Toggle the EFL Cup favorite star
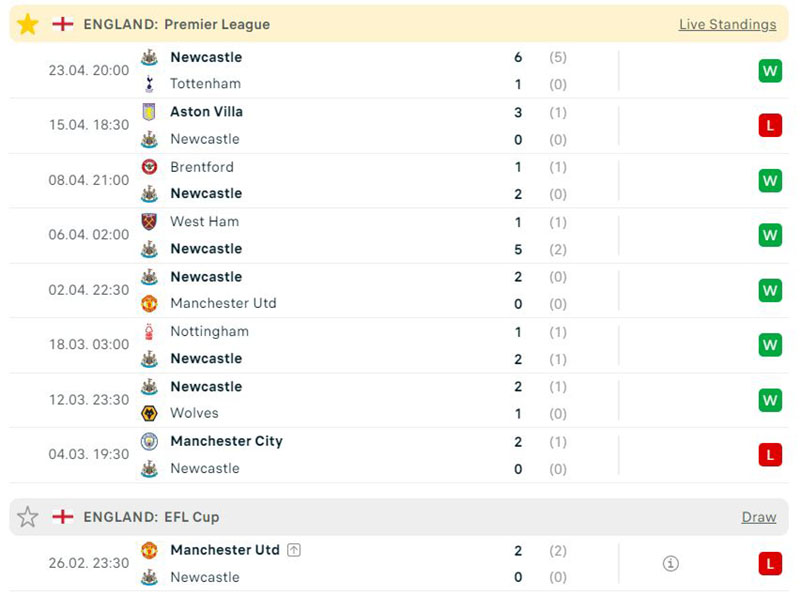The height and width of the screenshot is (595, 800). (x=28, y=517)
